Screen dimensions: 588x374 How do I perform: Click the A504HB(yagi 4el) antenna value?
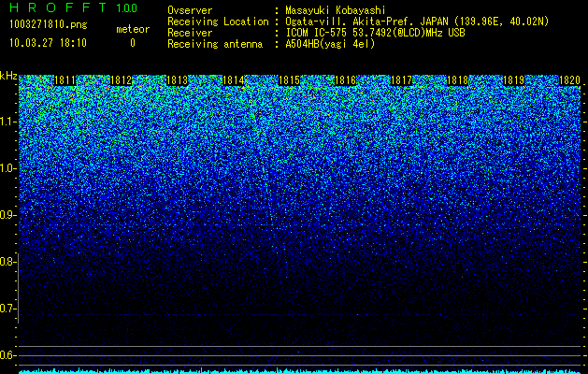330,44
